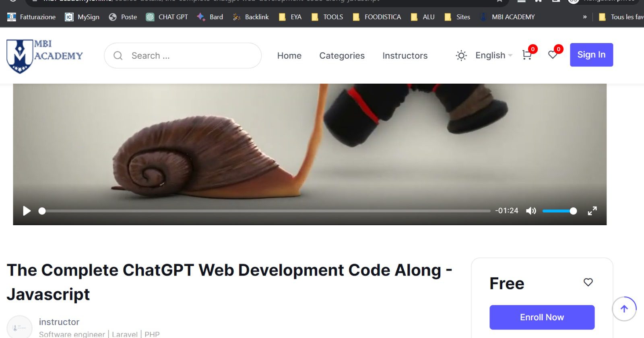This screenshot has width=644, height=338.
Task: Click the Sign In button
Action: click(591, 55)
